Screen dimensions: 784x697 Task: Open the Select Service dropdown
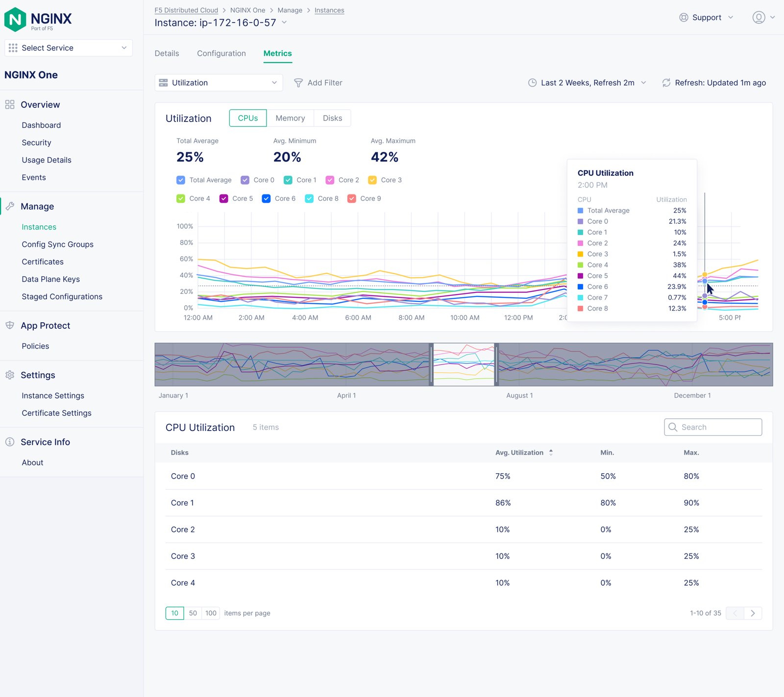point(69,48)
